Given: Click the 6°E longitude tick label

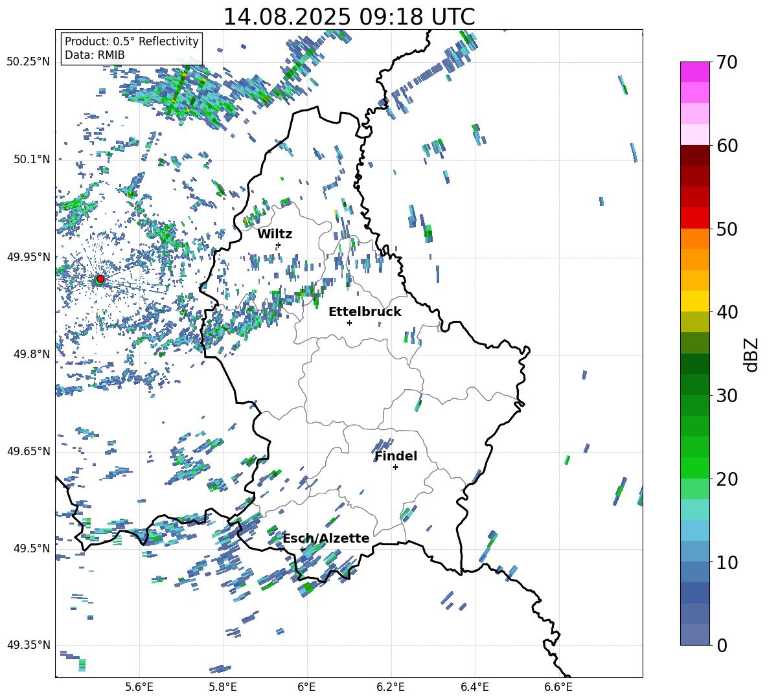Looking at the screenshot, I should pyautogui.click(x=307, y=687).
